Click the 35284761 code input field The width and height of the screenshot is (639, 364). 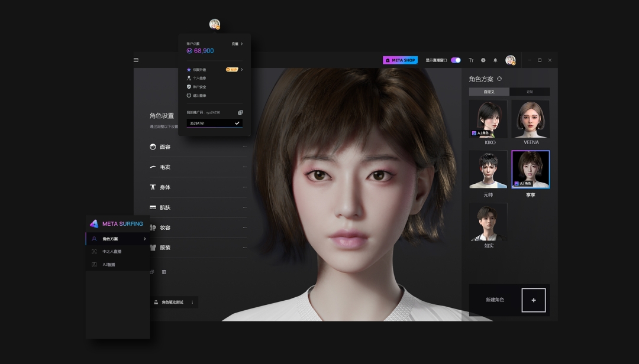pos(210,123)
